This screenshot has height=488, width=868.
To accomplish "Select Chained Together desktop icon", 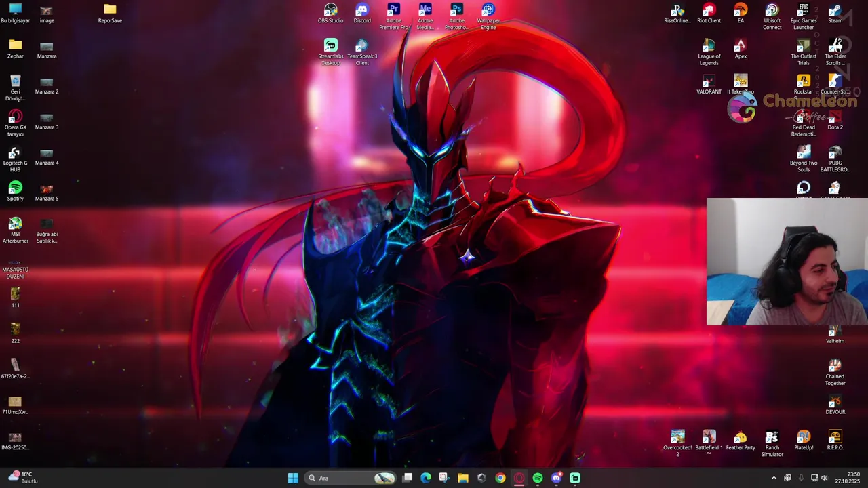I will coord(835,372).
